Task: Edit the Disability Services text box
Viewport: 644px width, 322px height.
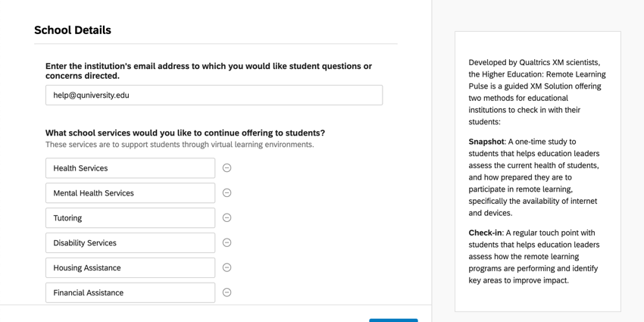Action: 130,243
